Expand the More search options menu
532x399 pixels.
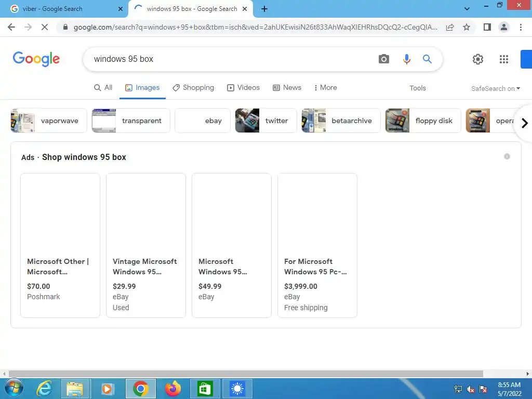pos(325,87)
